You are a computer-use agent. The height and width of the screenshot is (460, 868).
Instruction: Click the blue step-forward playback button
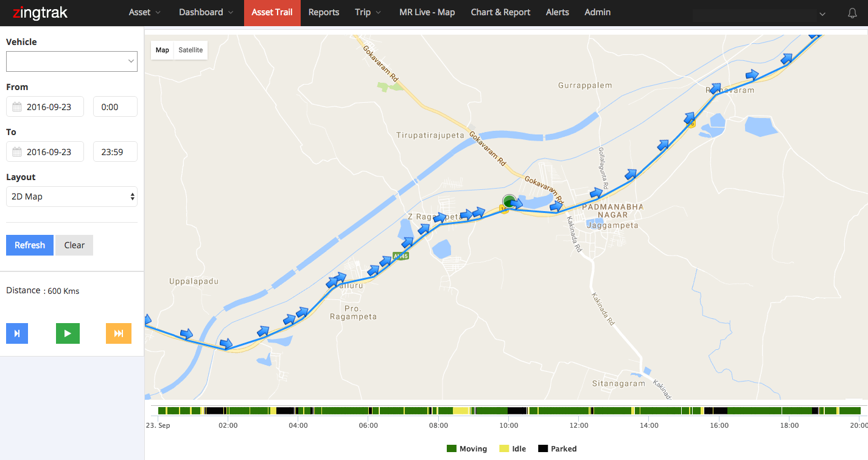[17, 333]
